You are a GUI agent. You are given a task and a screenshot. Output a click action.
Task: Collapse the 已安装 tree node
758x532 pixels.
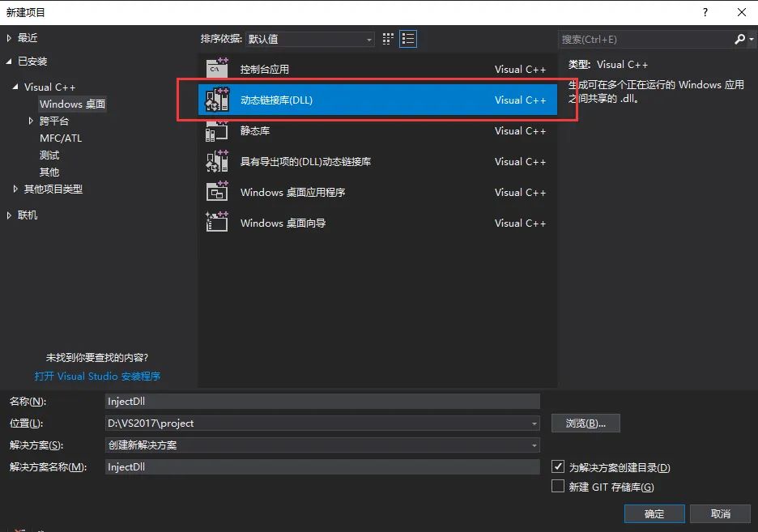point(9,62)
